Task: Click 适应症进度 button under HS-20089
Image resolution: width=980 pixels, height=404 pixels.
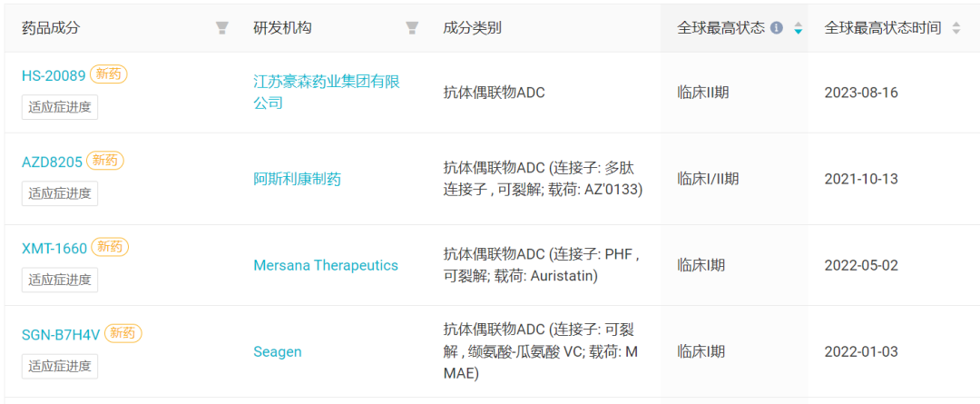Action: tap(60, 107)
